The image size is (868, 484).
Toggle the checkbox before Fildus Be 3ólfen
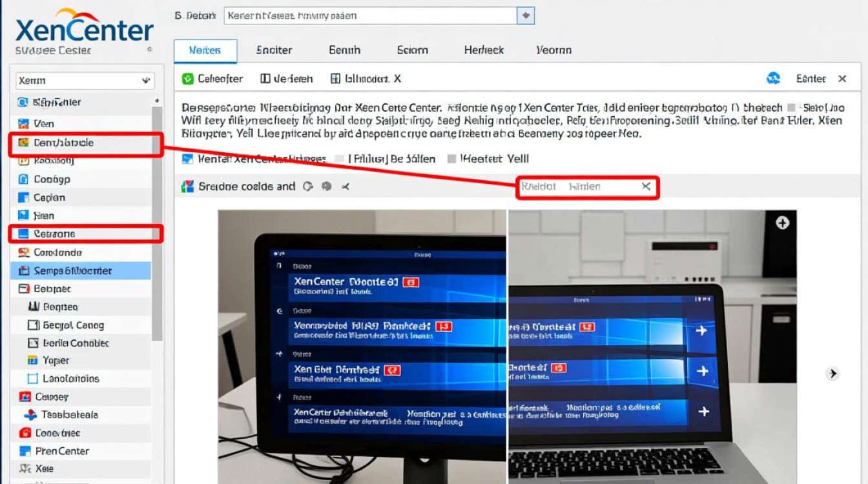340,159
